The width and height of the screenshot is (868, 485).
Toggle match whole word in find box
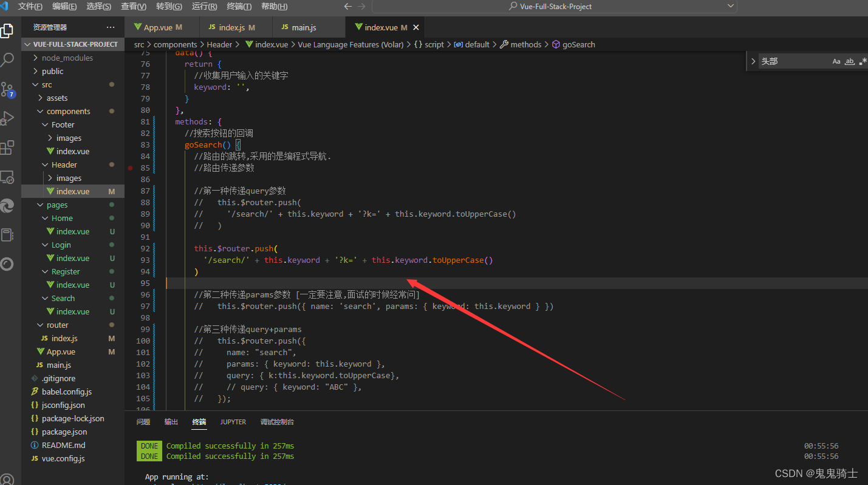tap(850, 61)
